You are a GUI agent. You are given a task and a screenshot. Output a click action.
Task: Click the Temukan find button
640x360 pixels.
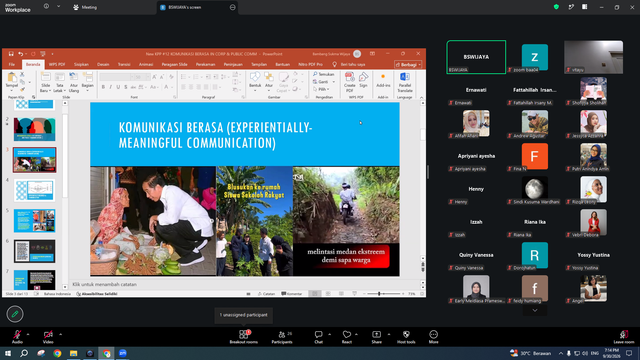pyautogui.click(x=324, y=74)
